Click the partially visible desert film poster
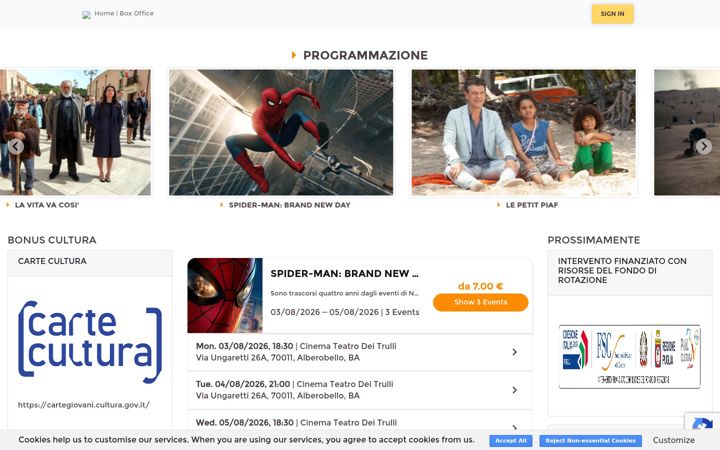Screen dimensions: 720x450 click(x=687, y=132)
